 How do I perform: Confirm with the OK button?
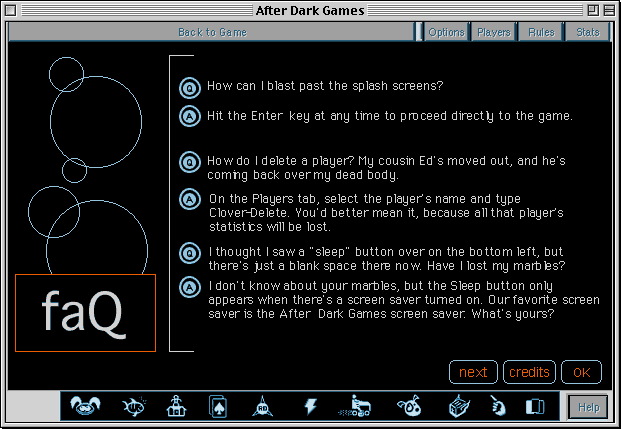tap(581, 372)
